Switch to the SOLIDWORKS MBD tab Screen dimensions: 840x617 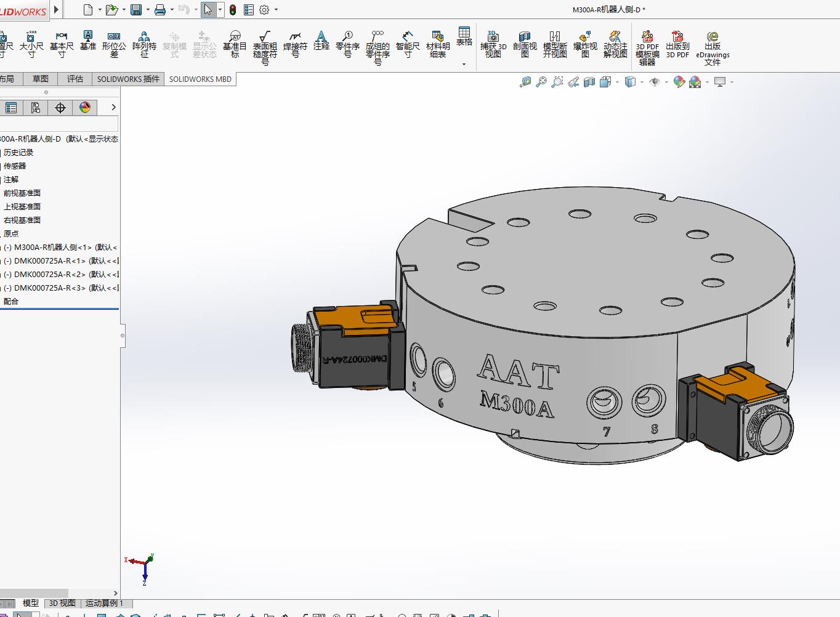tap(200, 79)
